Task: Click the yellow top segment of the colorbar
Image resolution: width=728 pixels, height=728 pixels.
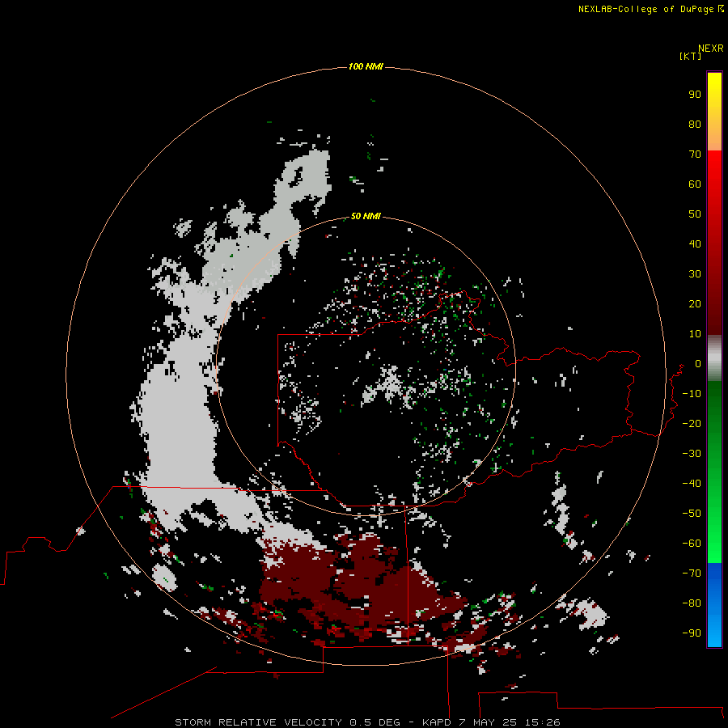Action: pyautogui.click(x=714, y=112)
